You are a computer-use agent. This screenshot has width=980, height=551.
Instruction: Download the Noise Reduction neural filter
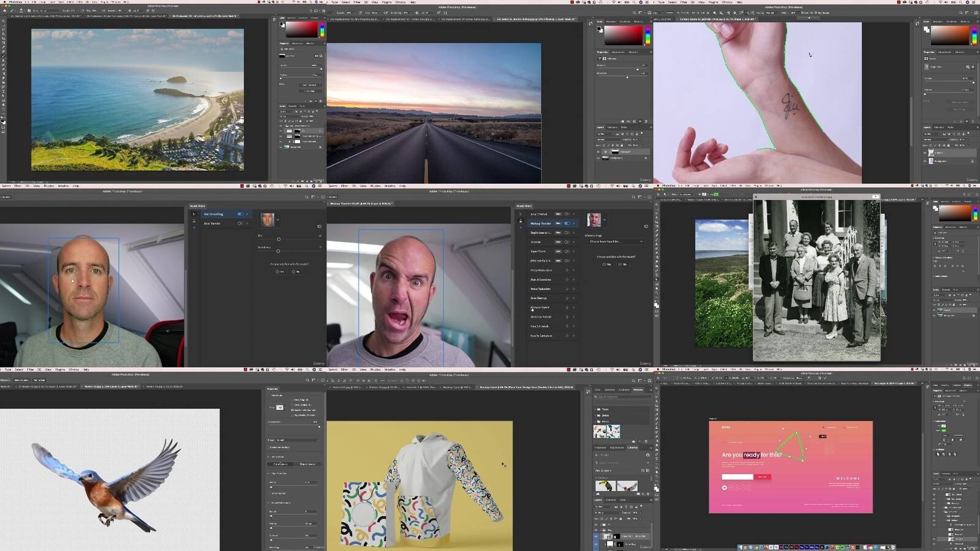click(567, 289)
